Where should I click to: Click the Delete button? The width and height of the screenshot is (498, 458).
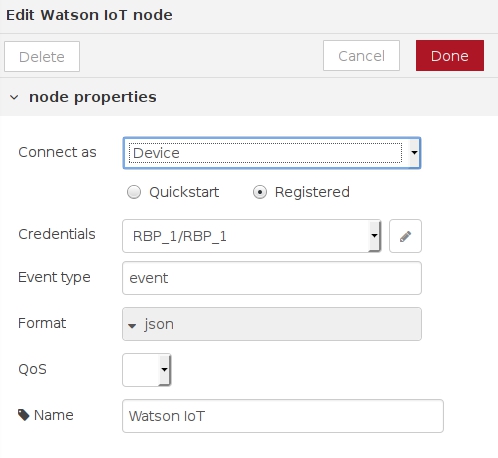(x=42, y=57)
